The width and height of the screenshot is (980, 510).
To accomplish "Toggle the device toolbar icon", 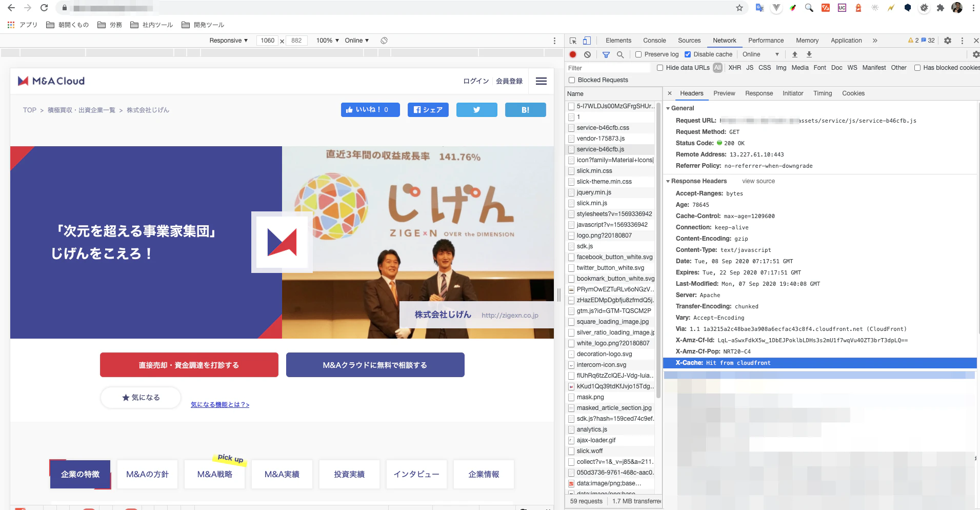I will coord(587,41).
